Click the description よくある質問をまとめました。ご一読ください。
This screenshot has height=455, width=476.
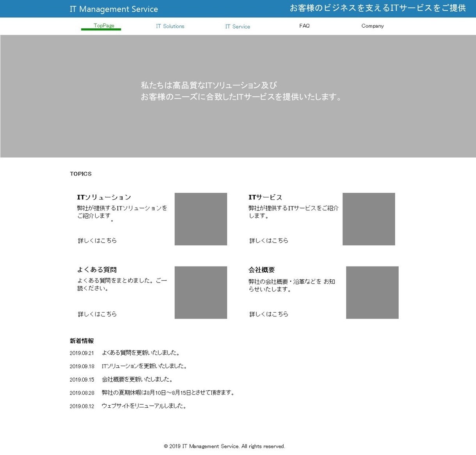pos(122,284)
